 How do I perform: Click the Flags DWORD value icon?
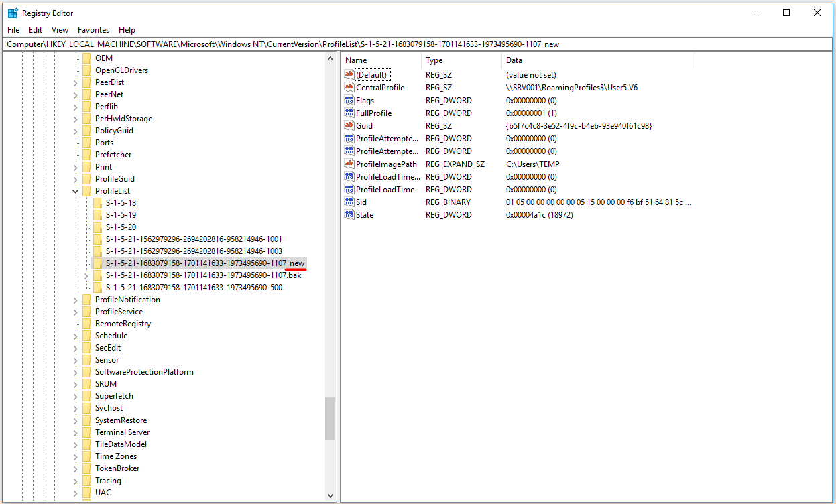coord(349,100)
